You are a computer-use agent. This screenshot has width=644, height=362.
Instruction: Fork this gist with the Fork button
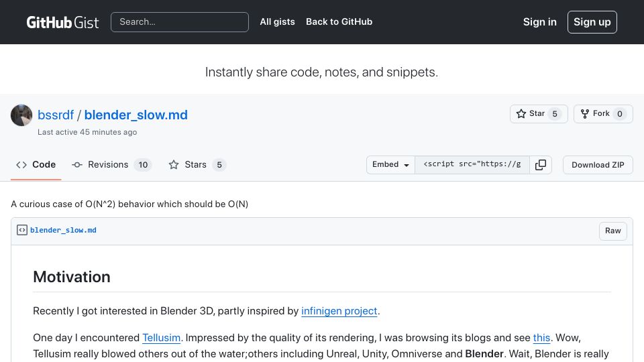click(x=603, y=114)
